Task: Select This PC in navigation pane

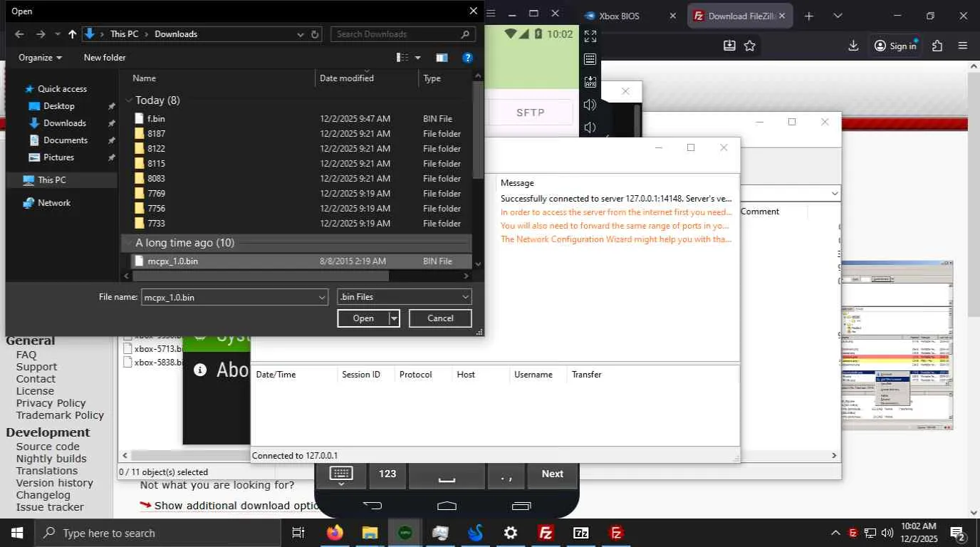Action: click(x=51, y=180)
